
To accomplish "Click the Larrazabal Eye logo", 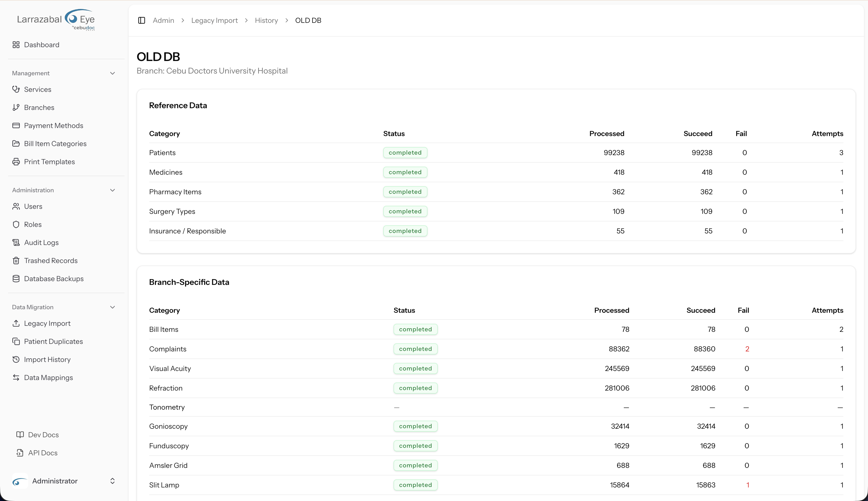I will point(56,20).
